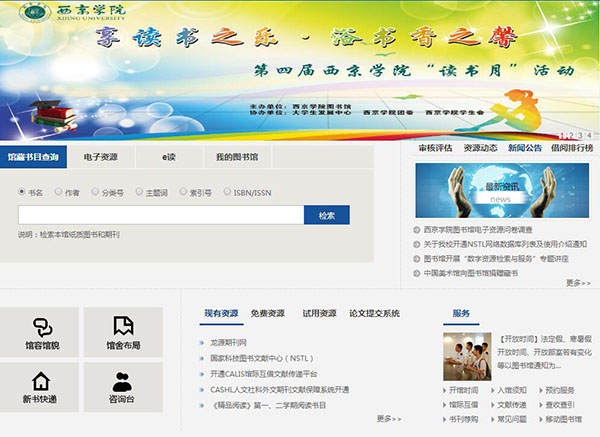
Task: Click the reading month banner image
Action: (x=300, y=70)
